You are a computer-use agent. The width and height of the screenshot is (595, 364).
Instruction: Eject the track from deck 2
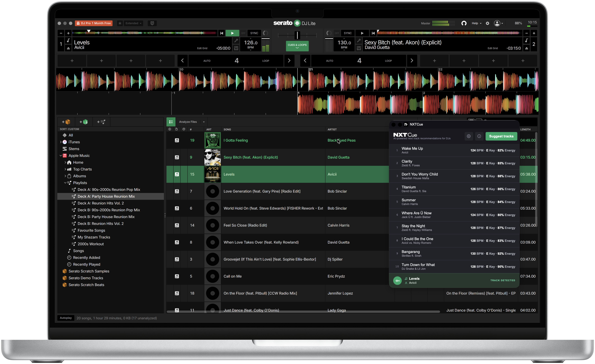tap(526, 48)
